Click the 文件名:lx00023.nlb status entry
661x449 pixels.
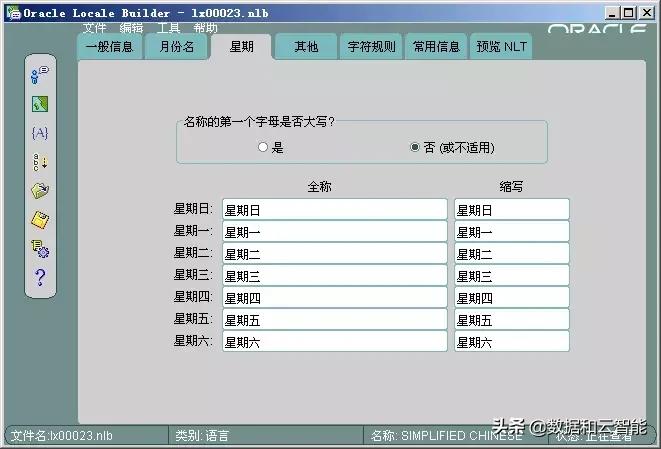pyautogui.click(x=62, y=436)
